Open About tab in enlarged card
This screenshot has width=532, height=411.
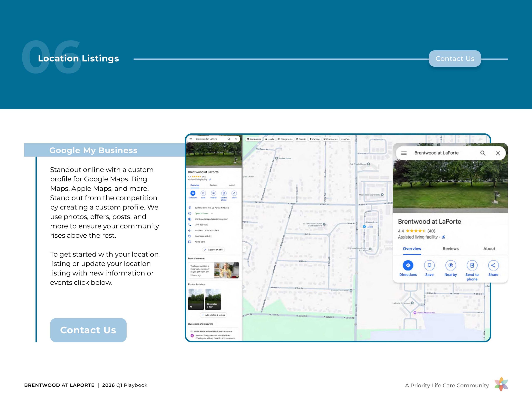pos(489,249)
